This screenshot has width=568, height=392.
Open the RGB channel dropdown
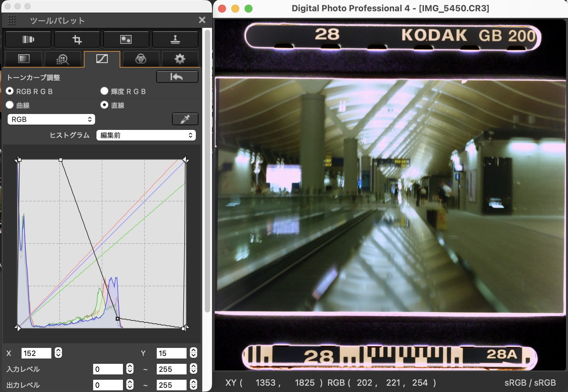pyautogui.click(x=51, y=119)
